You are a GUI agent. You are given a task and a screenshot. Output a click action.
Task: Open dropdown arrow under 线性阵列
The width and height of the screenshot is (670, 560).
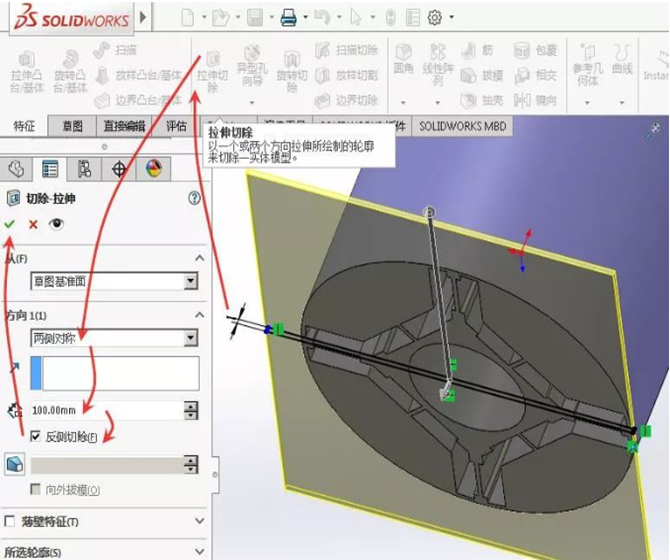click(437, 103)
